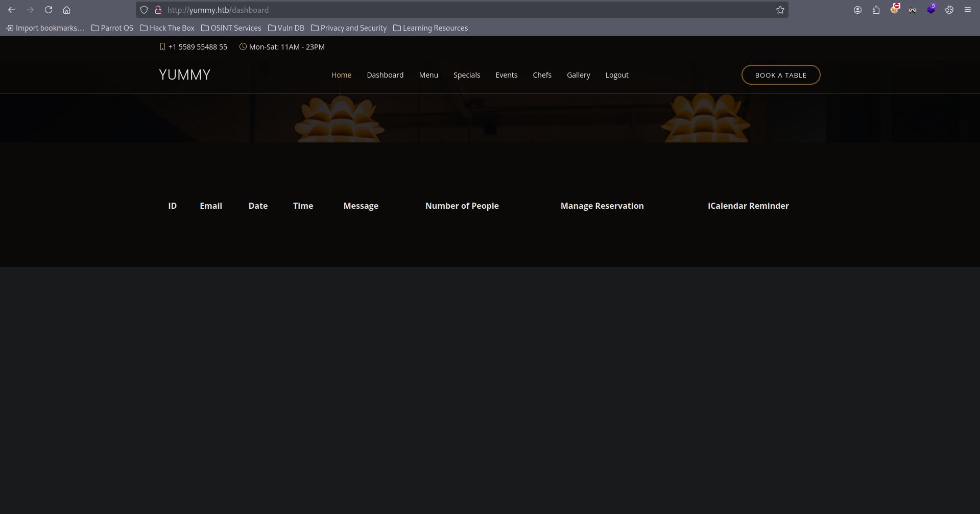Click the Logout link

point(617,75)
